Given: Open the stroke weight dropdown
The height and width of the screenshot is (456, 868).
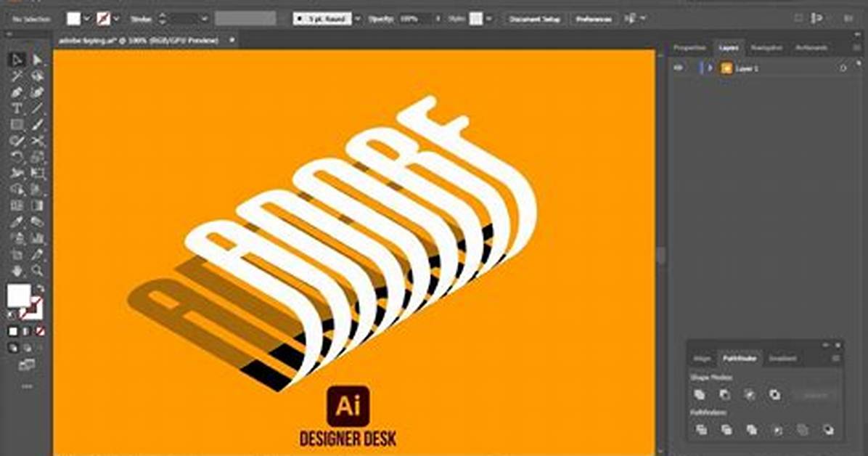Looking at the screenshot, I should 204,19.
